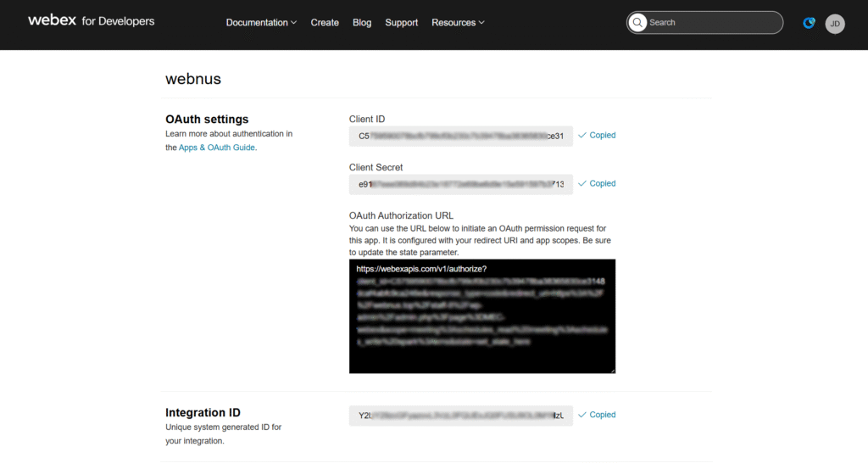Open the Documentation dropdown menu
The image size is (868, 469).
pyautogui.click(x=261, y=23)
